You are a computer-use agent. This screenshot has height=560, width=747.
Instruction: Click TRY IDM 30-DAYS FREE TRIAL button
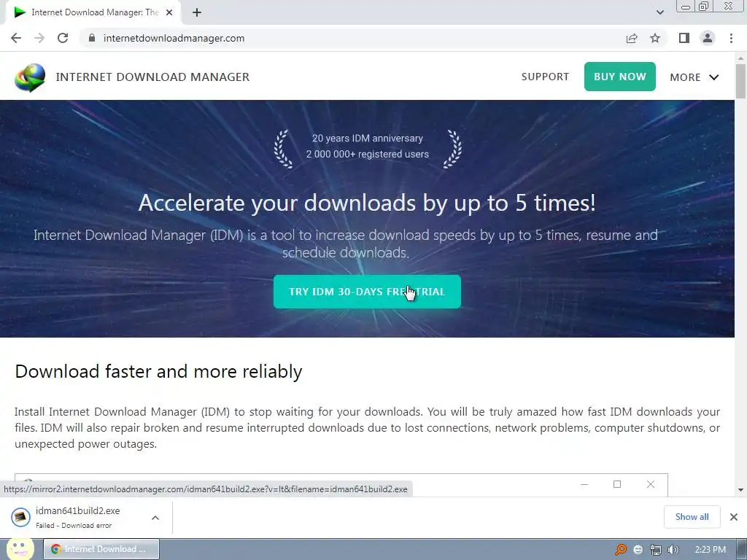[x=367, y=292]
